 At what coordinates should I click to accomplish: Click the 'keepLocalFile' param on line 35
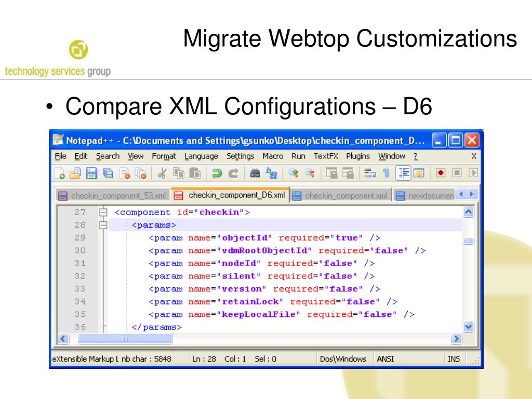281,314
